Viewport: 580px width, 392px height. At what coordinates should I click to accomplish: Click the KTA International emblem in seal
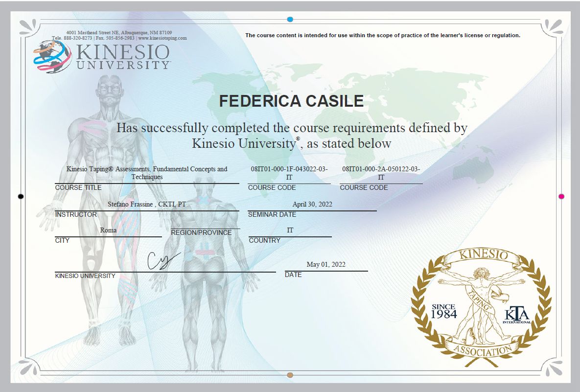[517, 316]
